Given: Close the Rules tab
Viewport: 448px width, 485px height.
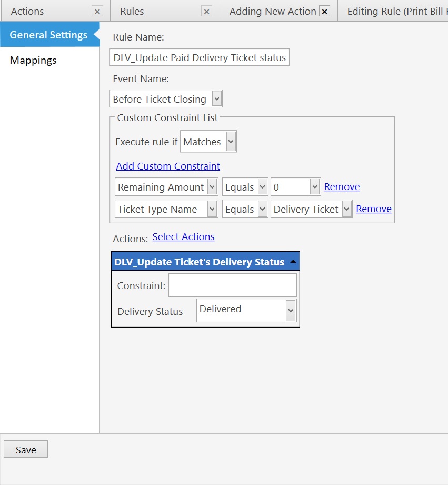Looking at the screenshot, I should click(206, 11).
